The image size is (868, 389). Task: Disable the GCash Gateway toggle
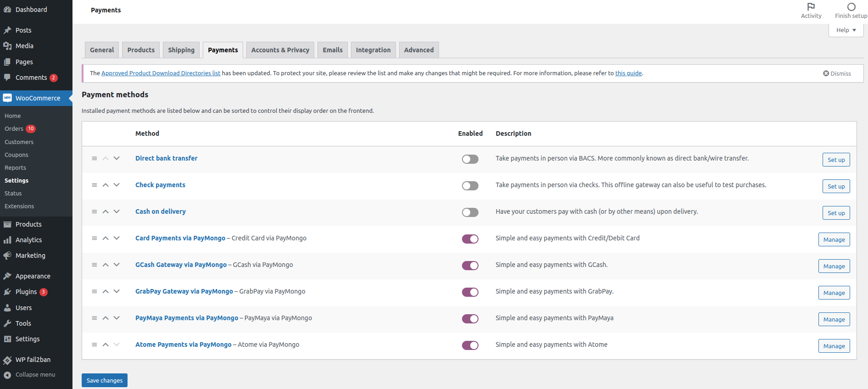[470, 266]
